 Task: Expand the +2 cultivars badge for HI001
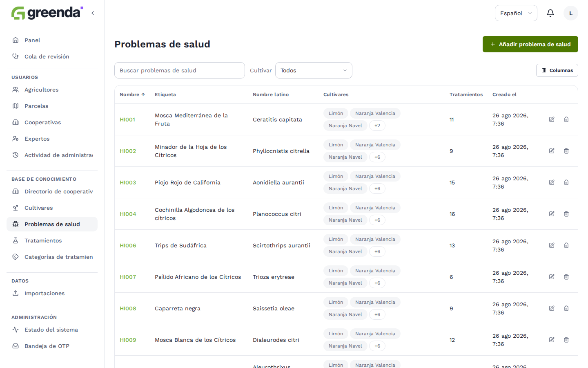377,126
